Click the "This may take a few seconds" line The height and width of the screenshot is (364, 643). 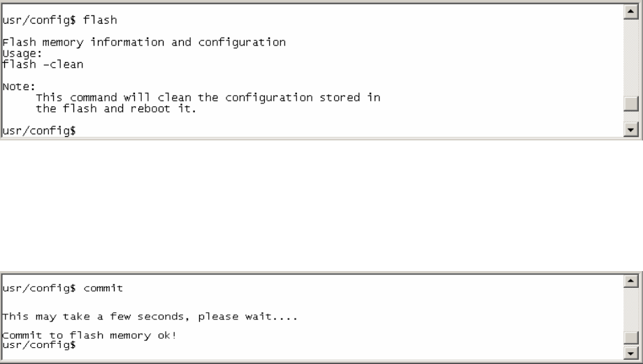[150, 317]
